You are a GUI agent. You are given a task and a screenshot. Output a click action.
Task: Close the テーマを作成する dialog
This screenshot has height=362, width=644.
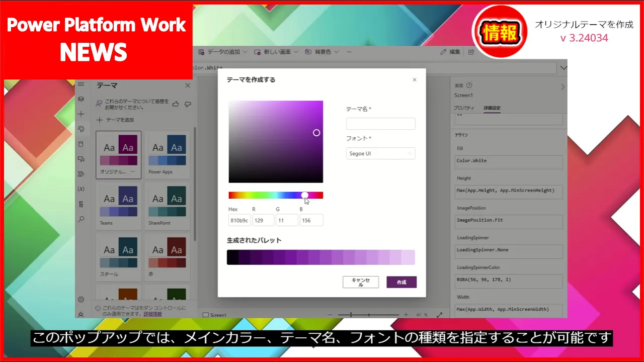coord(415,79)
